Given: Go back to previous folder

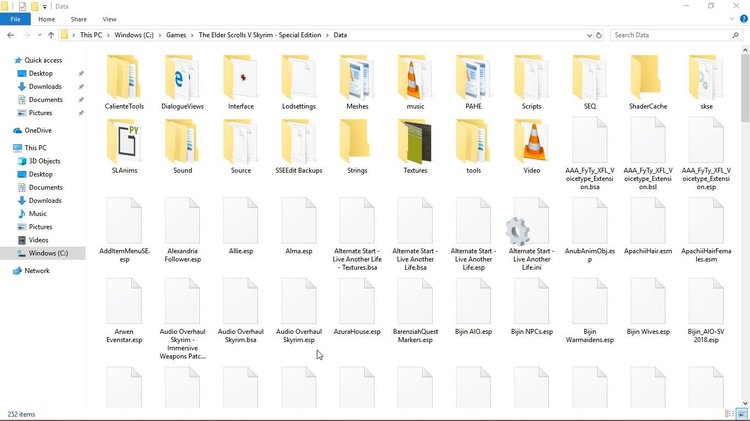Looking at the screenshot, I should pos(11,35).
